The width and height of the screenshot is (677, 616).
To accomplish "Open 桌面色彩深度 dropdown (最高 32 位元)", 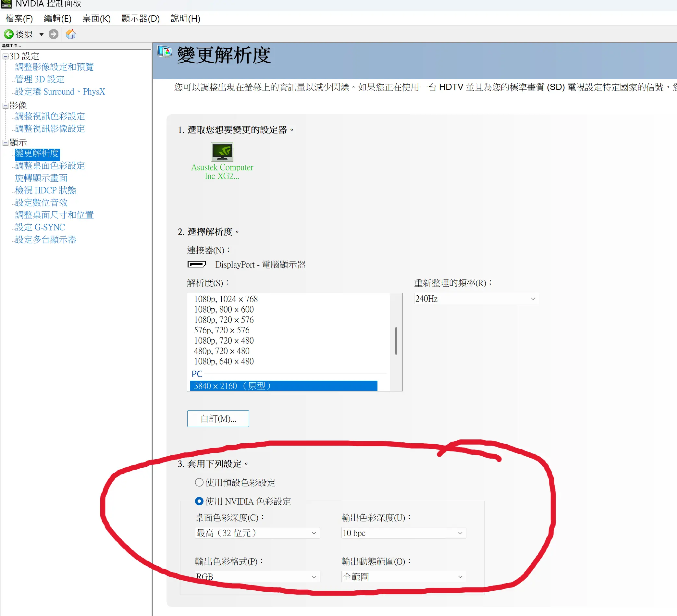I will [x=257, y=533].
